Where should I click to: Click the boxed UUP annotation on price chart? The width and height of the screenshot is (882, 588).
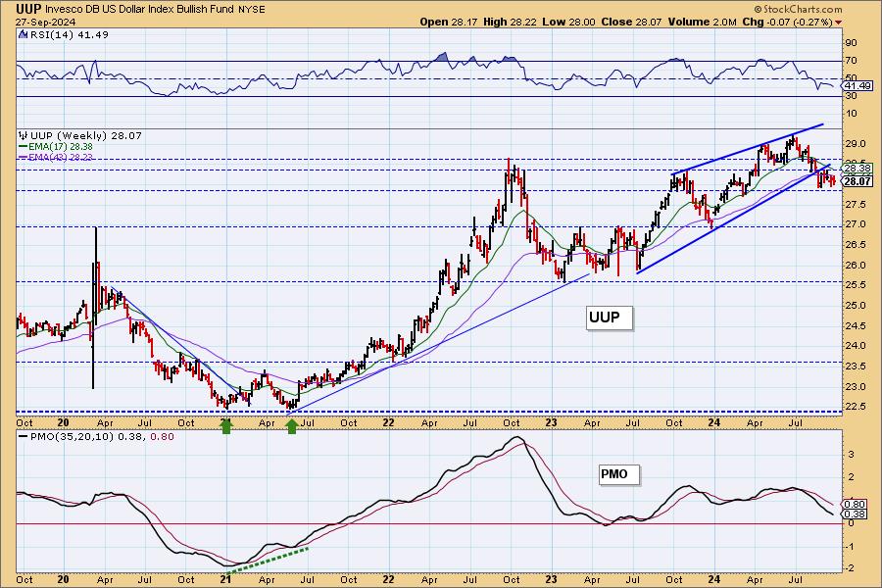click(610, 318)
